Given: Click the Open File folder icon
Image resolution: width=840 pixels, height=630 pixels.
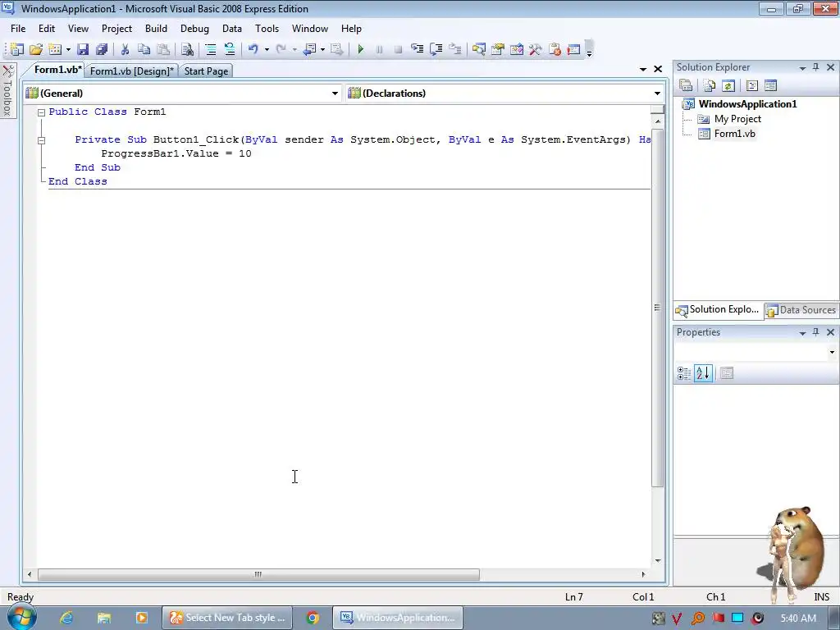Looking at the screenshot, I should click(x=36, y=49).
